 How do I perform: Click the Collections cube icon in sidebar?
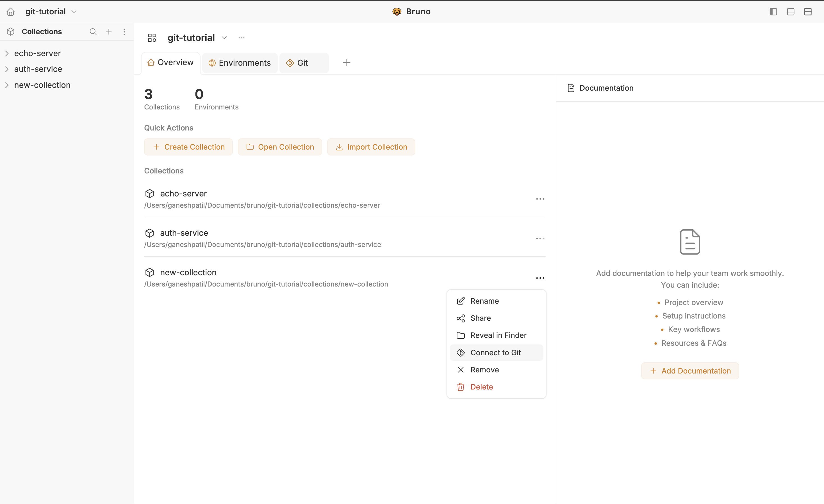[11, 32]
